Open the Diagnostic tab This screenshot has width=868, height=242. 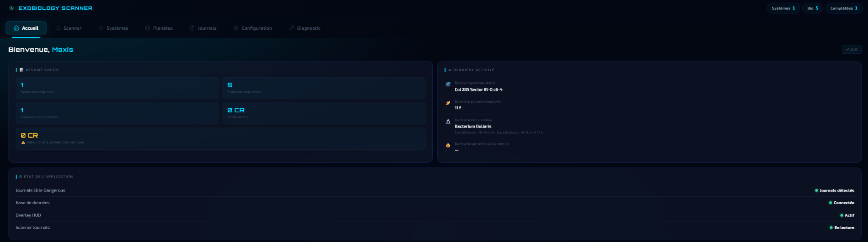point(305,28)
